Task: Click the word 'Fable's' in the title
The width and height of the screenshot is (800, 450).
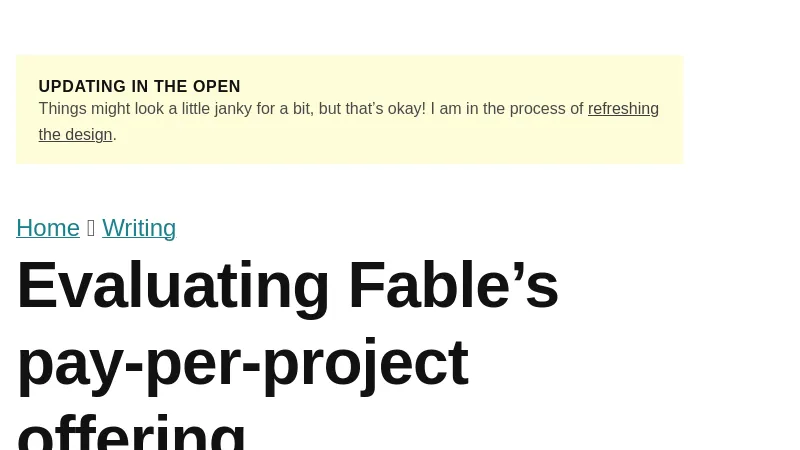Action: [453, 286]
